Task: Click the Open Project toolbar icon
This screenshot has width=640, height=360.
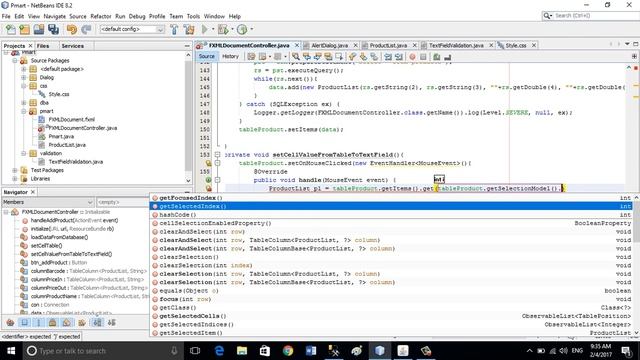Action: click(x=39, y=29)
